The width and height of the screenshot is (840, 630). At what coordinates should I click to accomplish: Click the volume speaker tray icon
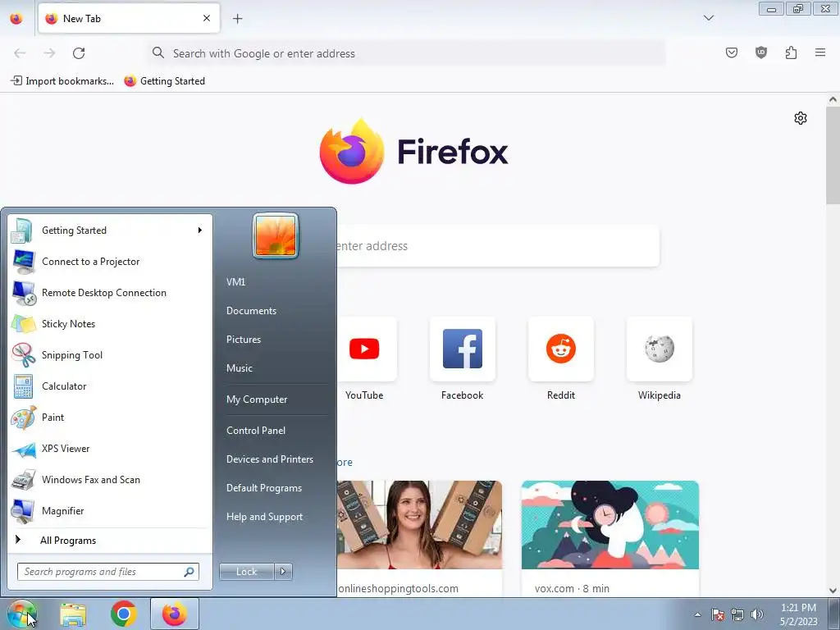click(757, 614)
